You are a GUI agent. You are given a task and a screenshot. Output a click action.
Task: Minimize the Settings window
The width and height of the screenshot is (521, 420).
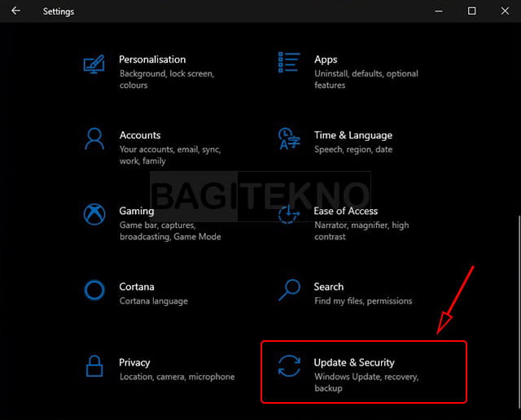point(439,11)
